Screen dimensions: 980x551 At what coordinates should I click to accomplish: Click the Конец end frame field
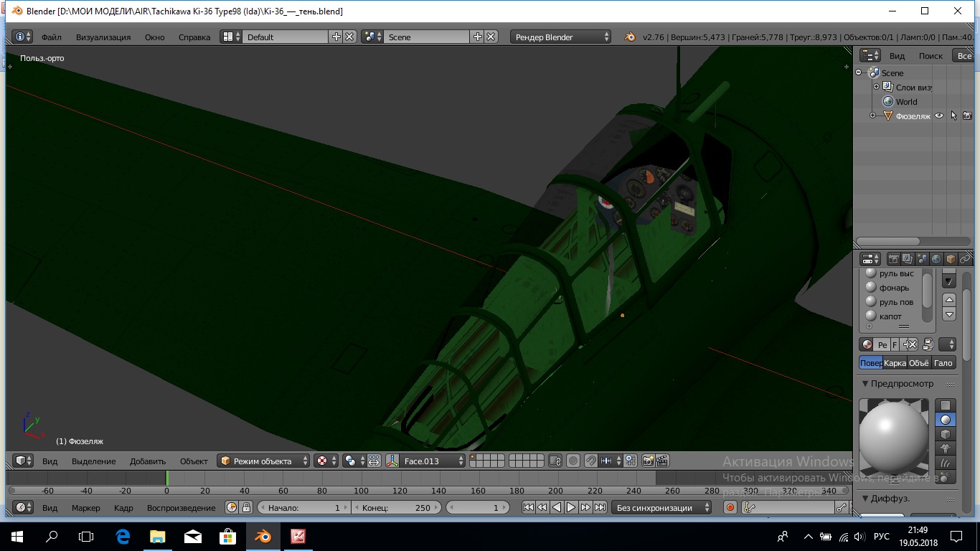tap(396, 507)
